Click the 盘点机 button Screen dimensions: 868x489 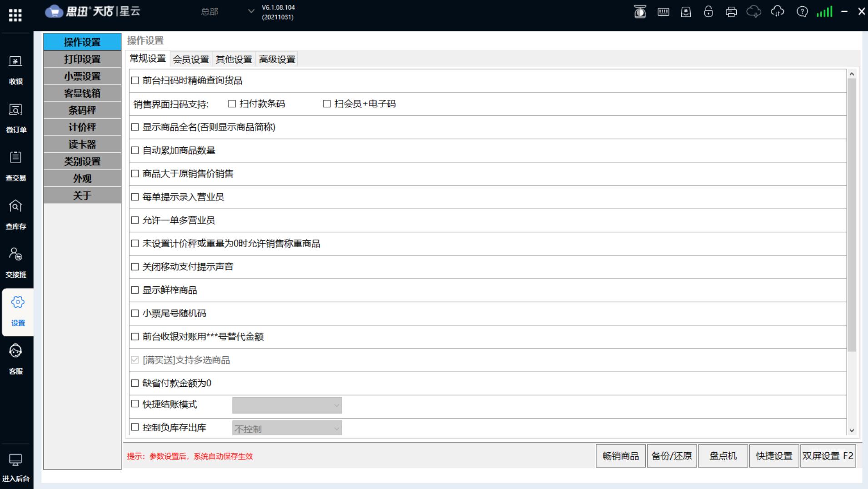tap(723, 456)
